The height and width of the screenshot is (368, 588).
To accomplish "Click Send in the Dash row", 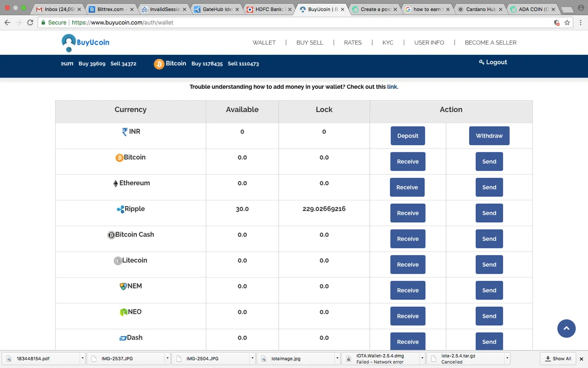I will pyautogui.click(x=489, y=341).
